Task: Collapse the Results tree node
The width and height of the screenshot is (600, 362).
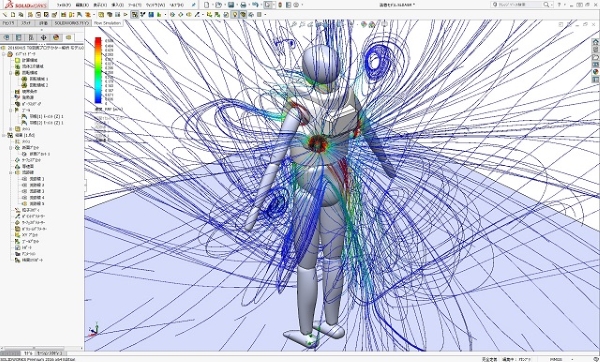Action: point(4,135)
